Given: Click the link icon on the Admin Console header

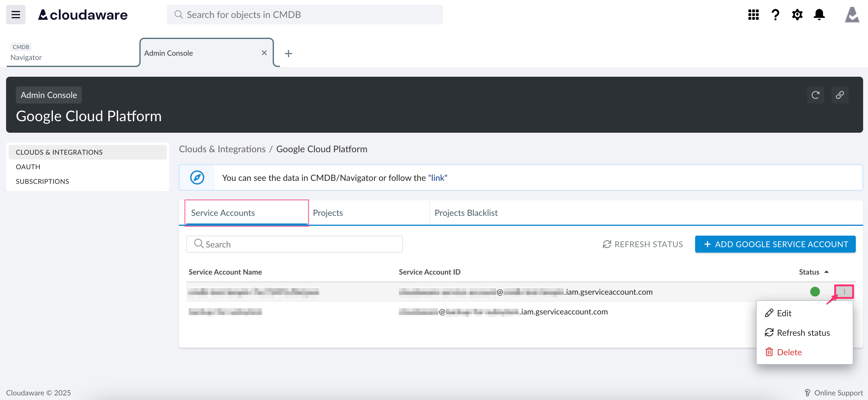Looking at the screenshot, I should (840, 95).
